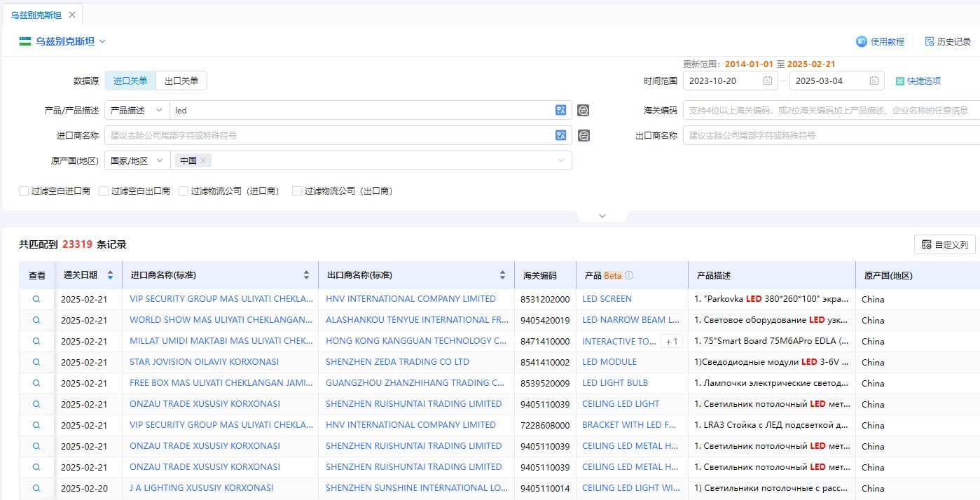Toggle 过滤空白出口商 checkbox

click(104, 190)
